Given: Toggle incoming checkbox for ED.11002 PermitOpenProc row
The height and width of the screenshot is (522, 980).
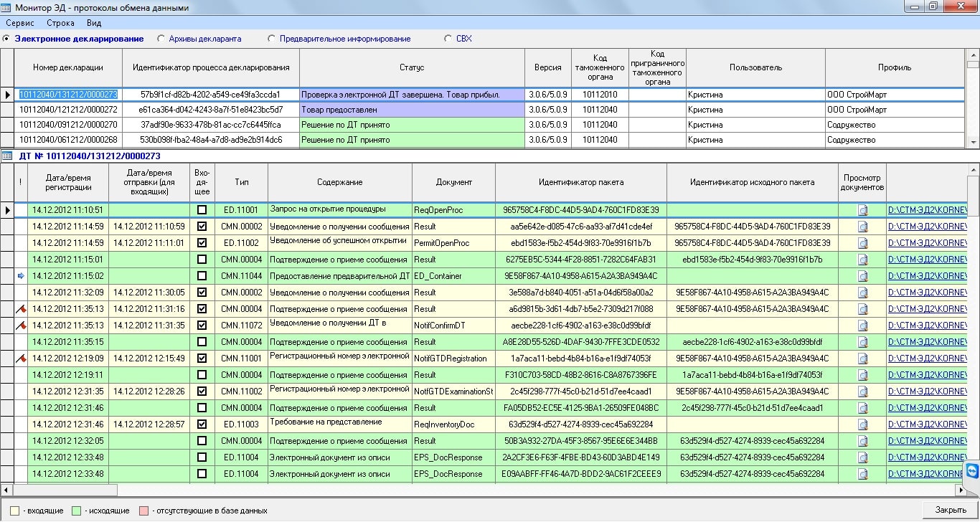Looking at the screenshot, I should point(202,243).
